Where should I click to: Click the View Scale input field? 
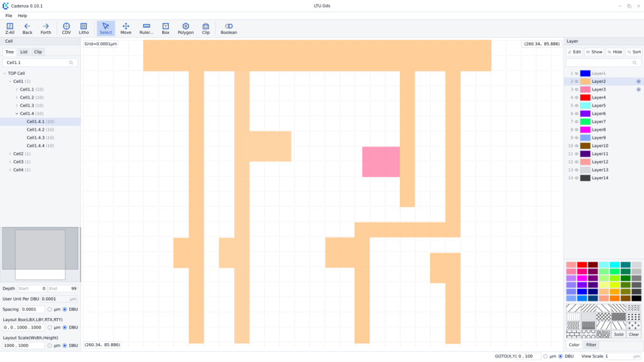pyautogui.click(x=621, y=356)
